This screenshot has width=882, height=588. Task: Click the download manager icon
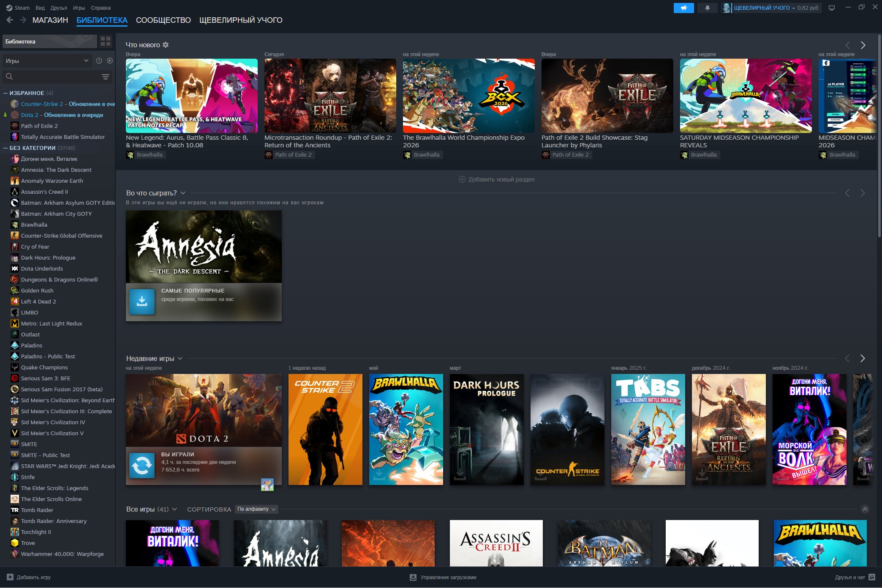(x=413, y=577)
